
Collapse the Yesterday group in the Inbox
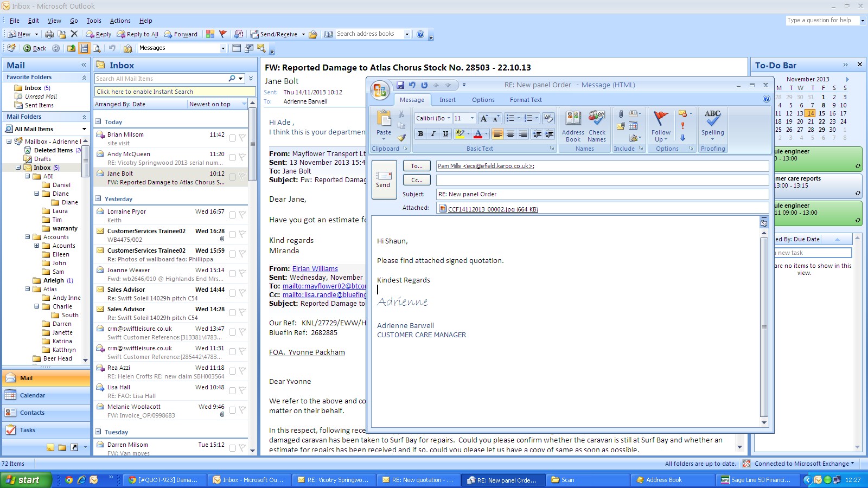click(98, 199)
